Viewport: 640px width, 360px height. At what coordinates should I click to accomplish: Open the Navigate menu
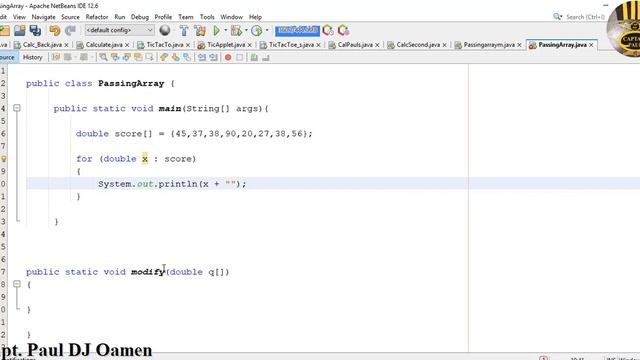[x=43, y=17]
